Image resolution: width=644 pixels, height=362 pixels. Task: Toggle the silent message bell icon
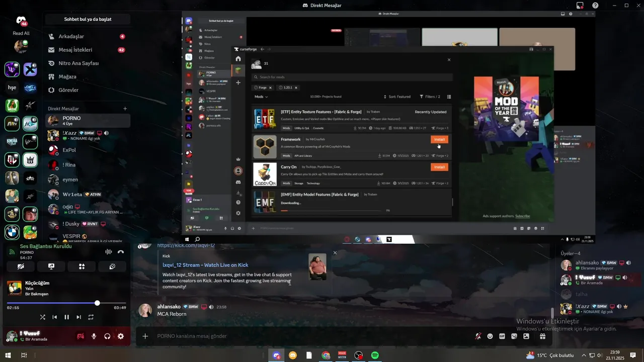pos(478,336)
